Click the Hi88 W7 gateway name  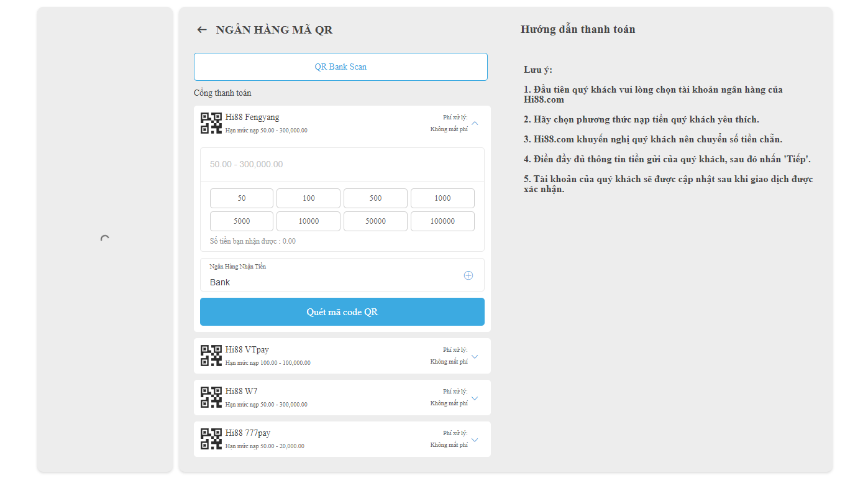tap(242, 392)
